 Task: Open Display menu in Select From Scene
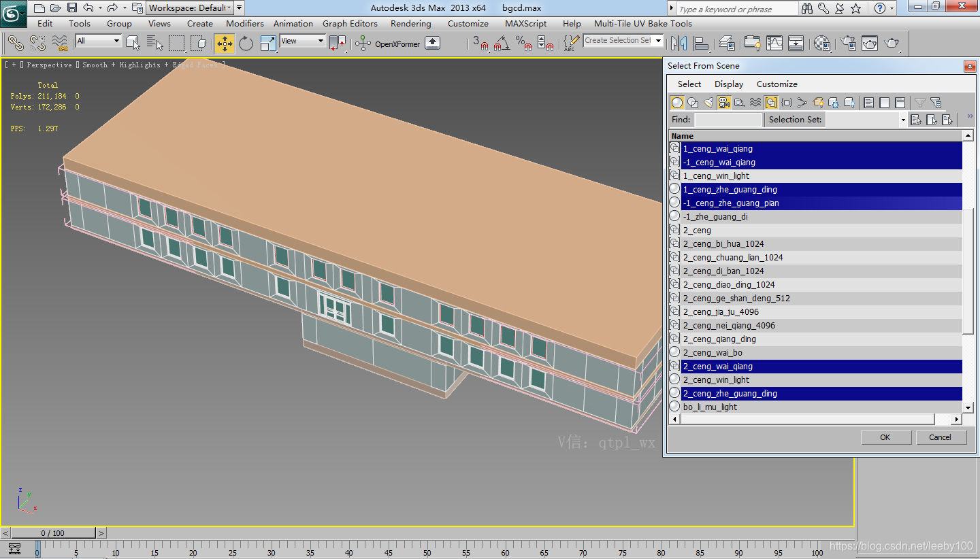tap(729, 84)
